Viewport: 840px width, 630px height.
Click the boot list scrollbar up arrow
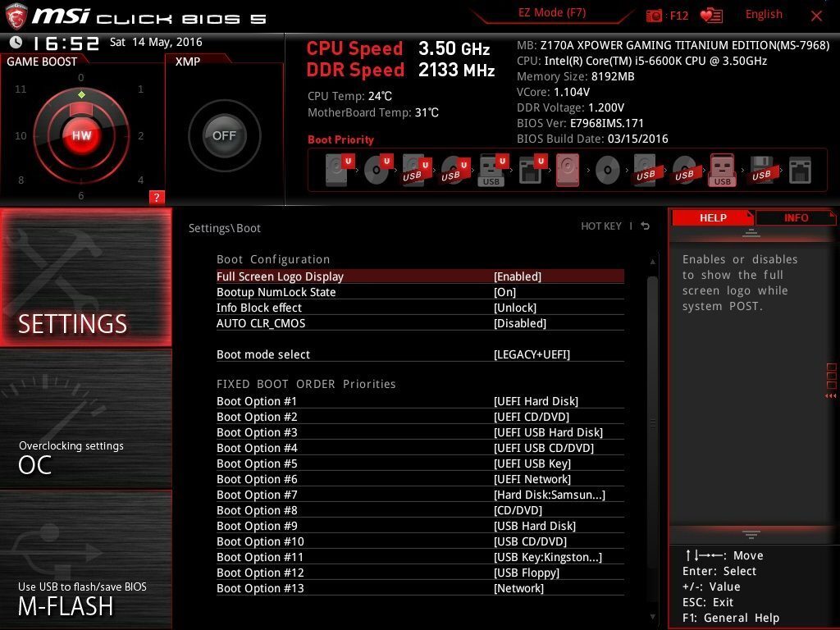click(x=652, y=262)
